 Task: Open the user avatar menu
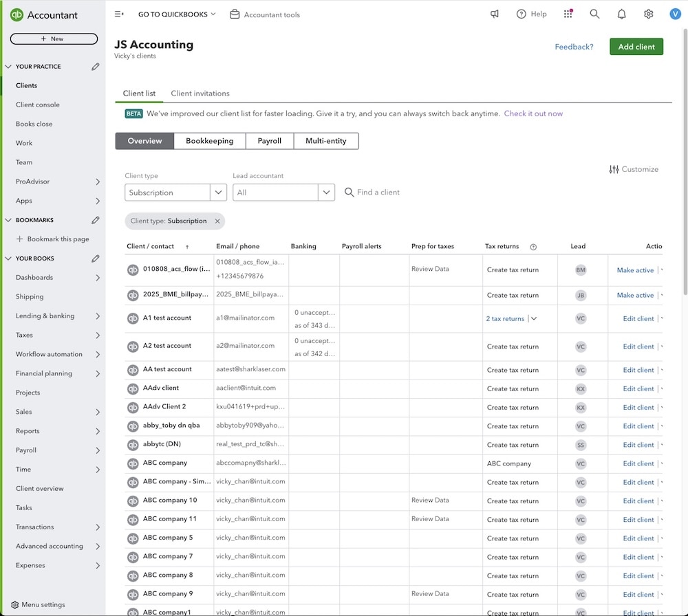click(675, 13)
